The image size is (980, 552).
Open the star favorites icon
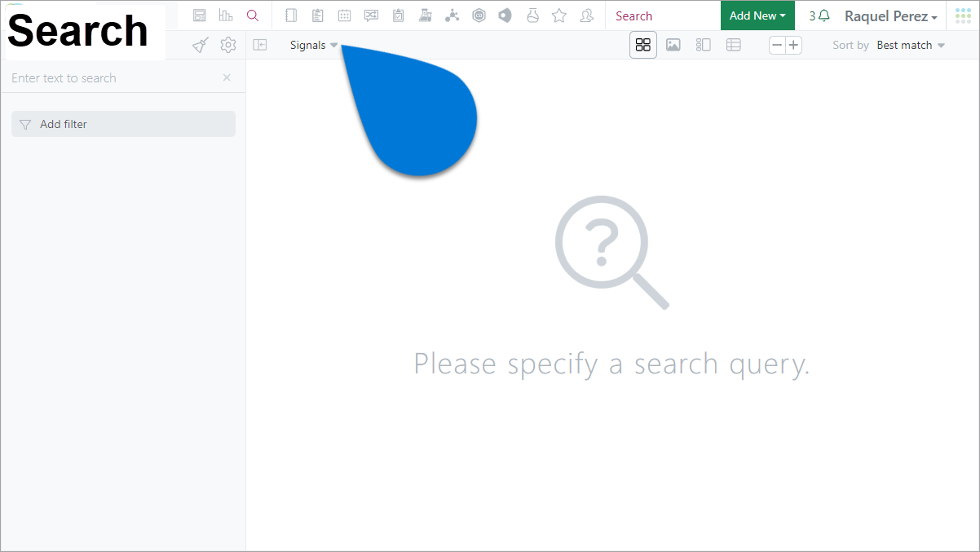[x=559, y=15]
